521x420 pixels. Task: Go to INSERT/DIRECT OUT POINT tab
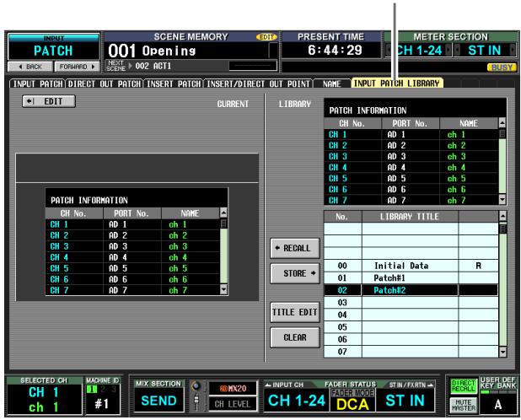point(258,83)
